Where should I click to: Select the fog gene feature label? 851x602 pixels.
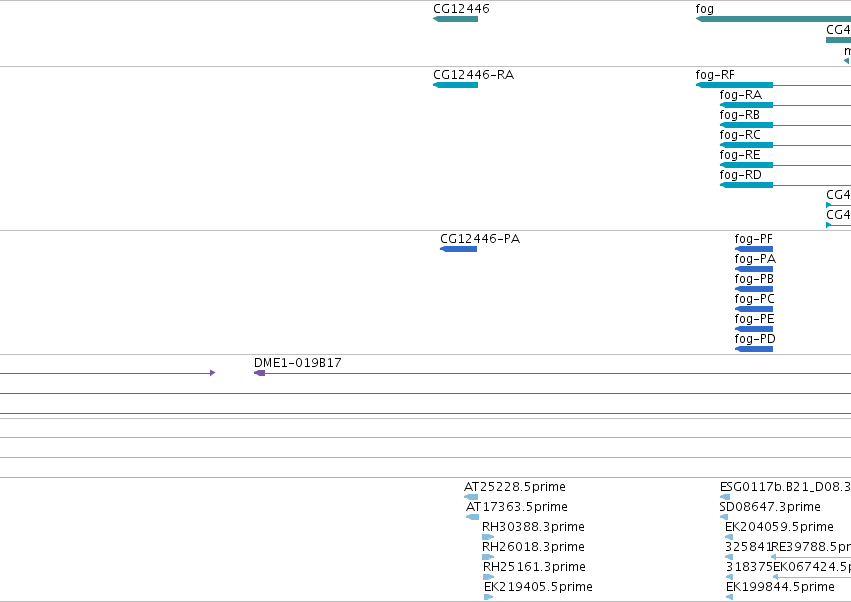tap(704, 9)
